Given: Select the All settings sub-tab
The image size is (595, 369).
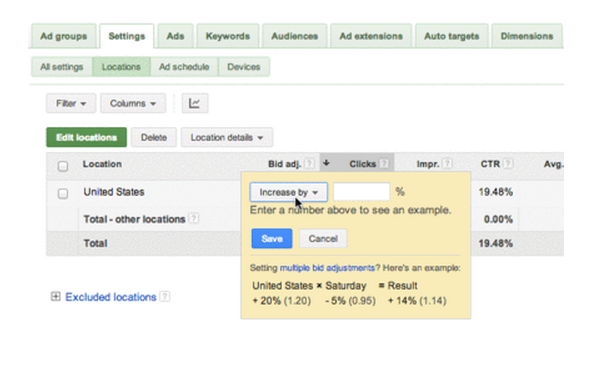Looking at the screenshot, I should coord(62,67).
